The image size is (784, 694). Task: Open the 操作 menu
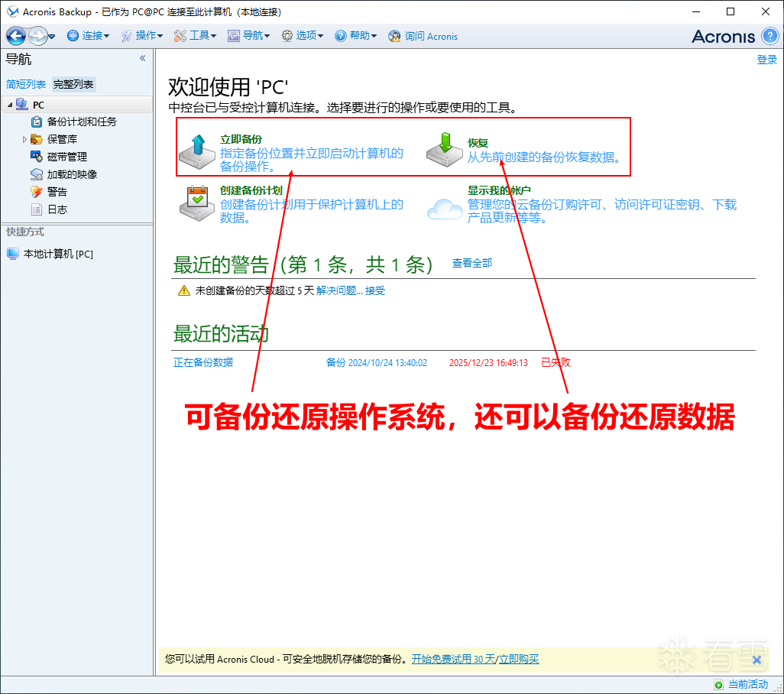tap(142, 36)
